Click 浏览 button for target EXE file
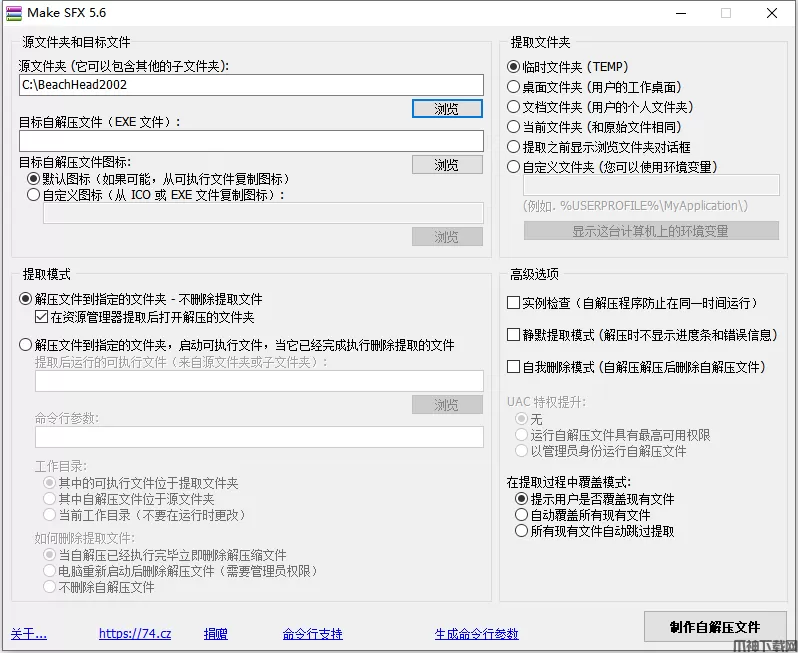 447,165
